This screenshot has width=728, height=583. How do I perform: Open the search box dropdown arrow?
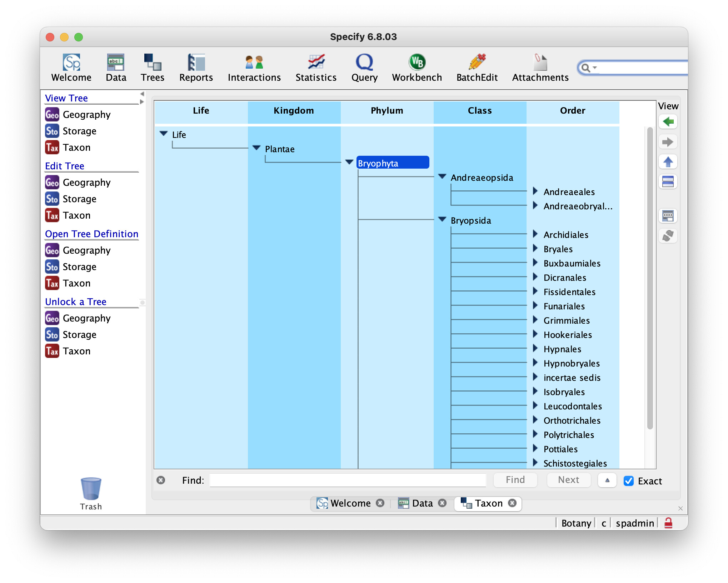click(x=595, y=68)
